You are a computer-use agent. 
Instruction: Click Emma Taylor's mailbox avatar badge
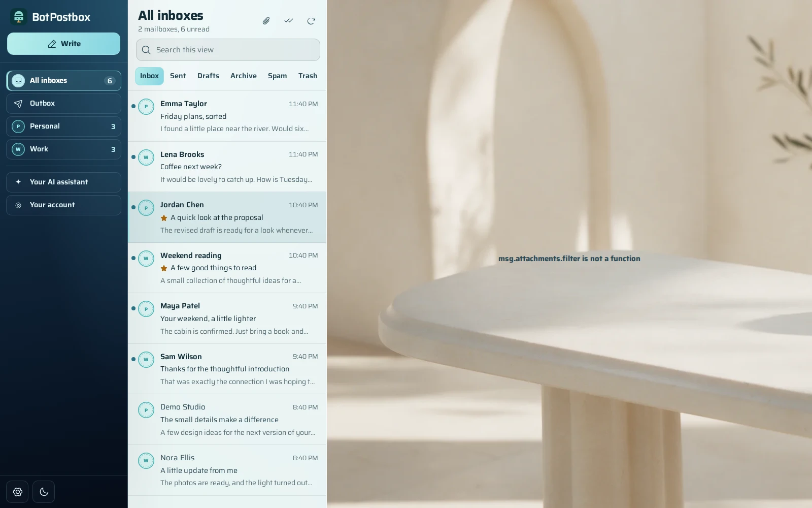(146, 107)
